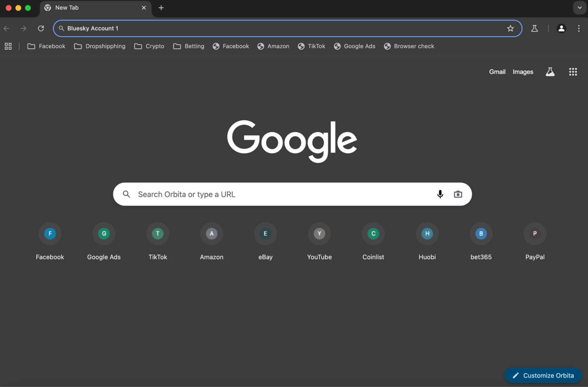The width and height of the screenshot is (588, 387).
Task: Close the New Tab tab
Action: click(144, 8)
